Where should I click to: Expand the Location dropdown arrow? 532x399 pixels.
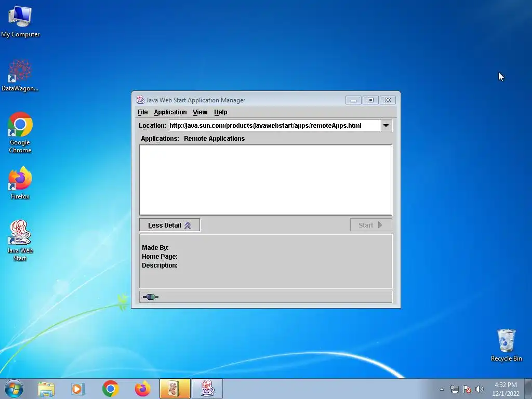pyautogui.click(x=386, y=126)
